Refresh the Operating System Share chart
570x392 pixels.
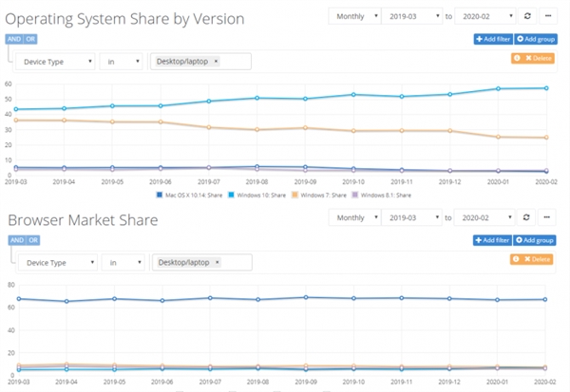527,16
